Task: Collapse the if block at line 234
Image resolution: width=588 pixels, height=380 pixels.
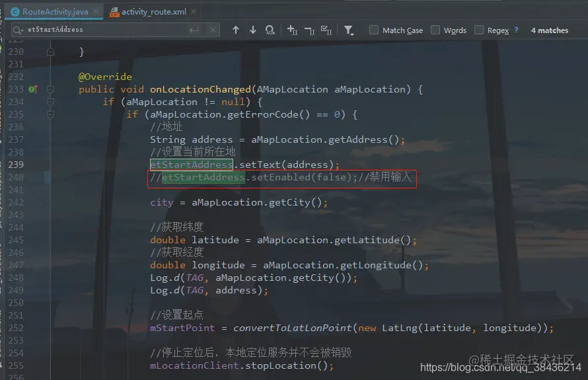Action: 51,102
